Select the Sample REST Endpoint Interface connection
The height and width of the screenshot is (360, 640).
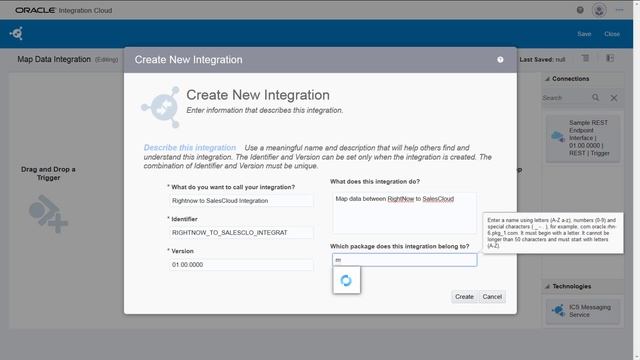coord(583,138)
